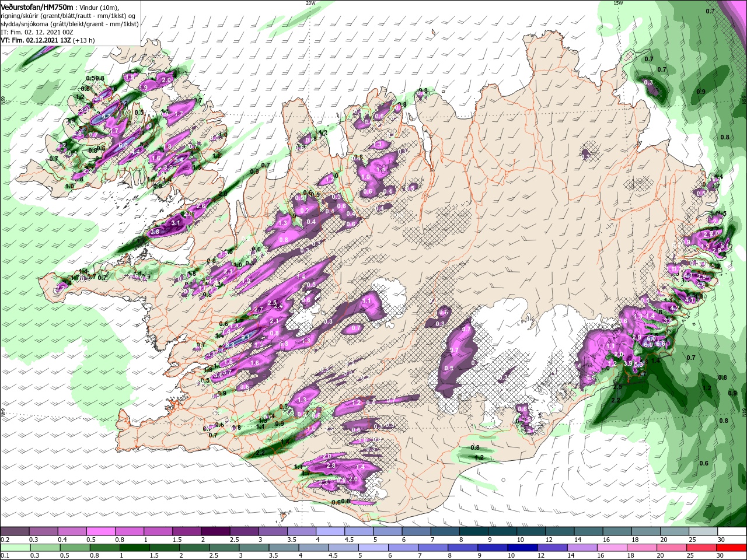
Task: Click the '2.8' precipitation value on map
Action: [331, 466]
